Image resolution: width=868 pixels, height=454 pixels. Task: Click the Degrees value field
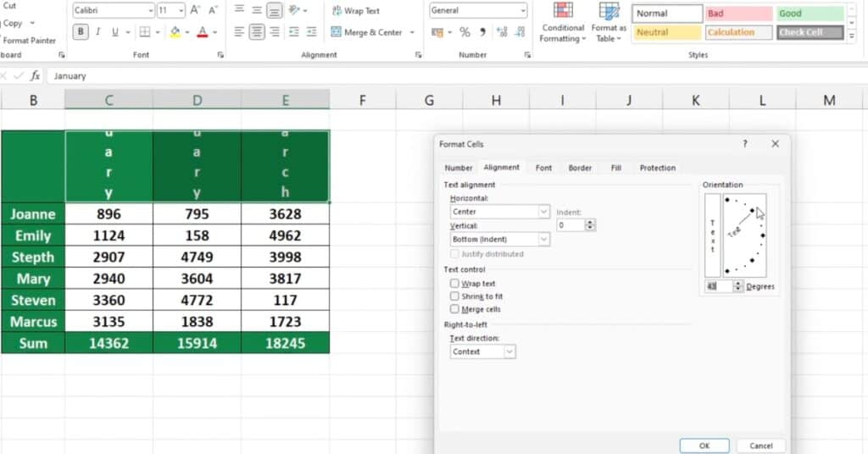pyautogui.click(x=718, y=286)
